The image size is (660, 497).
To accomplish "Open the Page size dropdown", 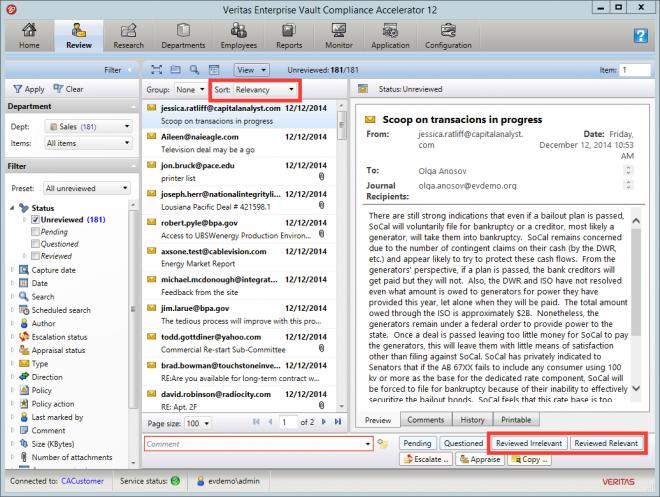I will [x=197, y=423].
